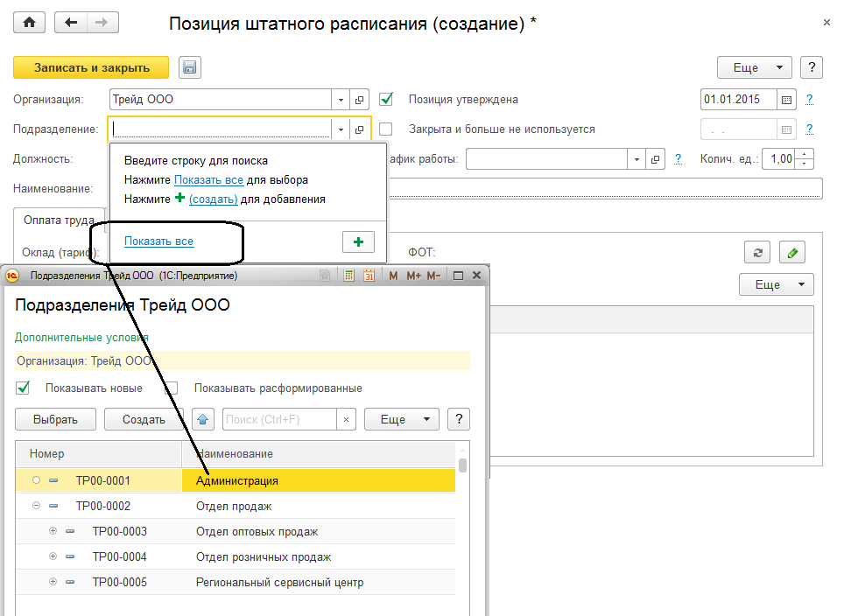Open the calendar next to the date 01.01.2015

click(786, 100)
